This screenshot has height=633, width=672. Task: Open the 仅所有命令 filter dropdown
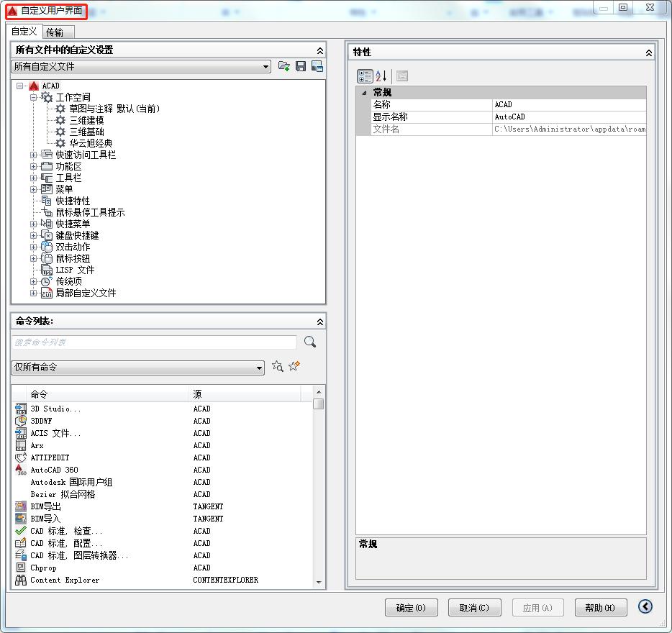click(261, 368)
